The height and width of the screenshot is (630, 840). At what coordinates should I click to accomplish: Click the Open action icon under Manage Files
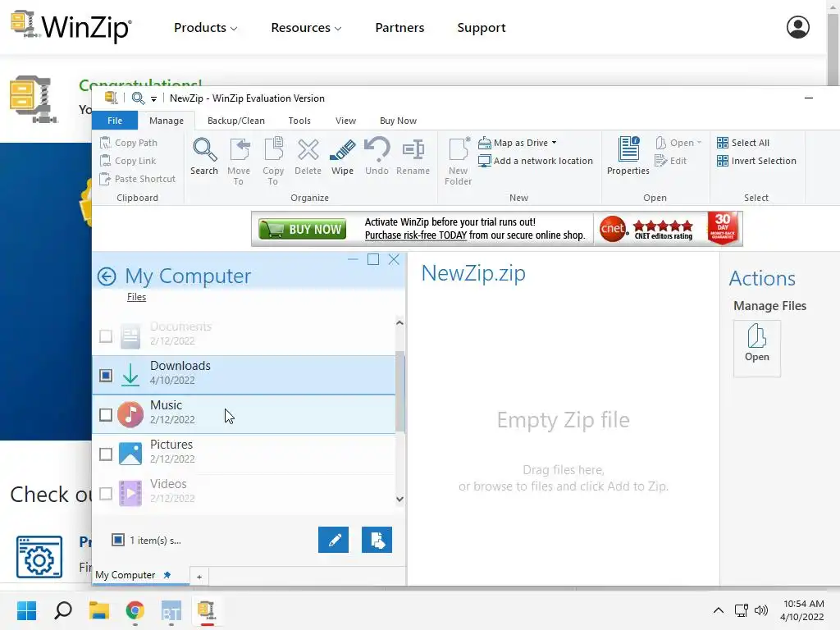click(757, 348)
